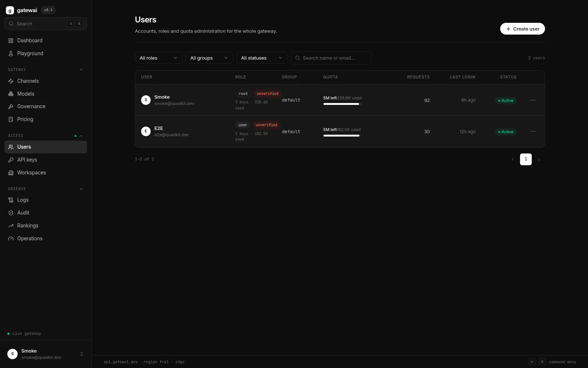Click the command menu shortcut hint
The height and width of the screenshot is (368, 588).
click(x=552, y=362)
